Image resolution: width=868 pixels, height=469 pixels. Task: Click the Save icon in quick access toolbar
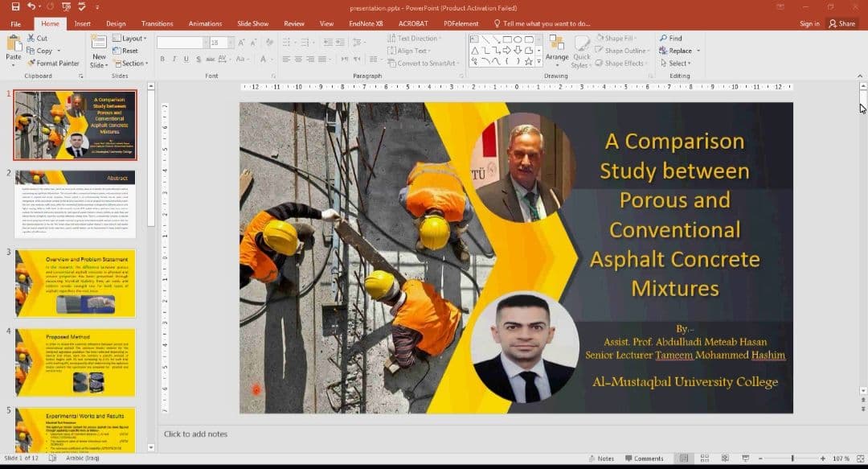click(x=16, y=6)
